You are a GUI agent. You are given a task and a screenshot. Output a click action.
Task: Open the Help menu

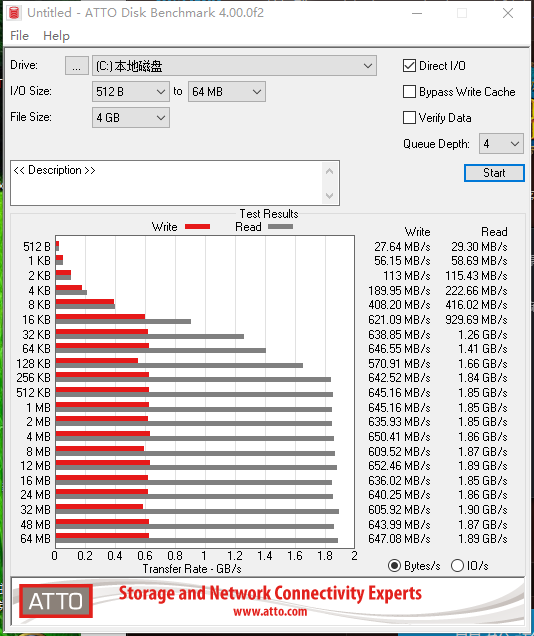56,36
